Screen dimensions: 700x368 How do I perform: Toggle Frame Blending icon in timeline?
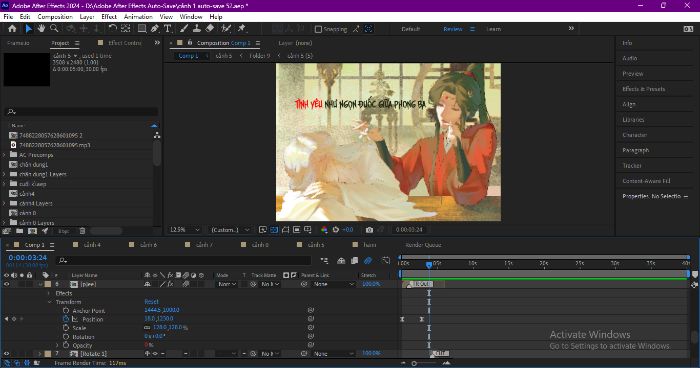[354, 260]
